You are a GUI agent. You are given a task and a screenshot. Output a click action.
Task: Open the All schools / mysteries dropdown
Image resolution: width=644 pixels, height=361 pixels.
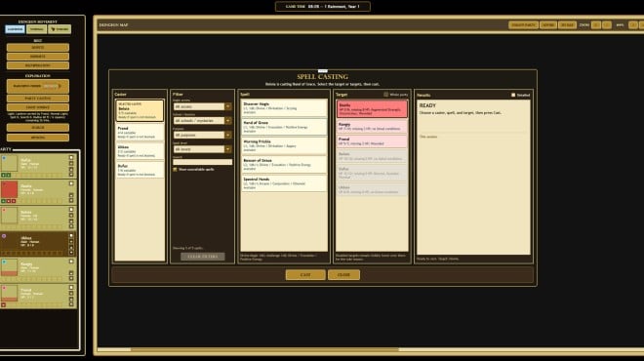click(203, 121)
